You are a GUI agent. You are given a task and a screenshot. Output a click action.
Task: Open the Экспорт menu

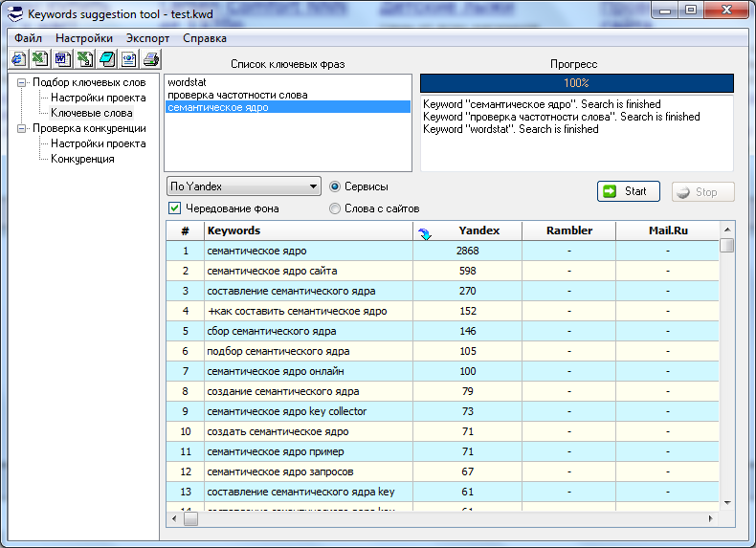coord(147,38)
